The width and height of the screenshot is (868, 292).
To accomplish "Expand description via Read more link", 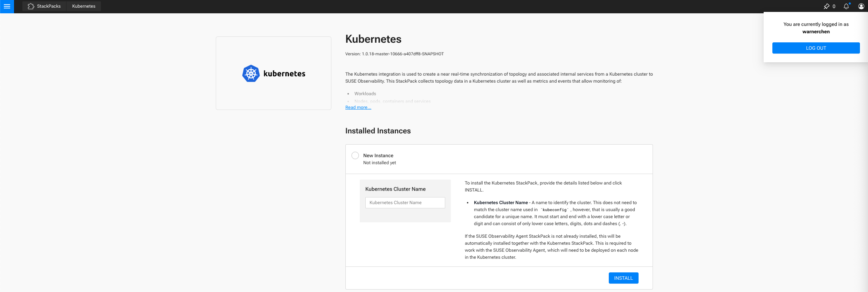I will tap(358, 107).
